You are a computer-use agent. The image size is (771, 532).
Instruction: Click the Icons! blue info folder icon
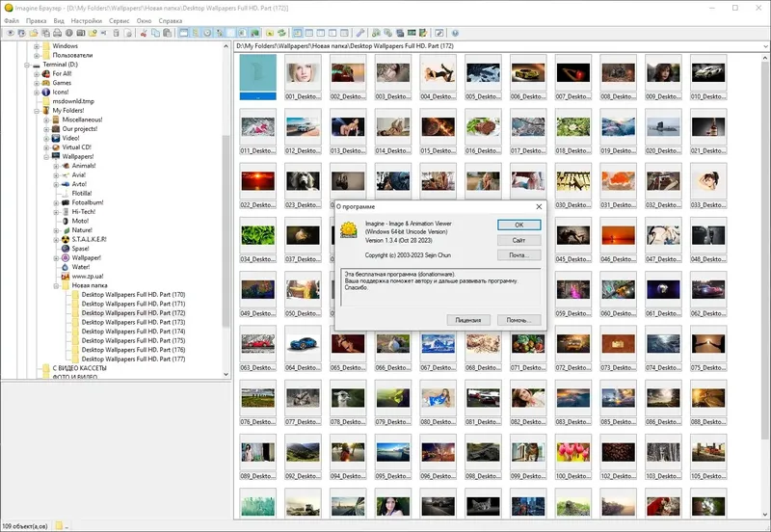pos(46,92)
